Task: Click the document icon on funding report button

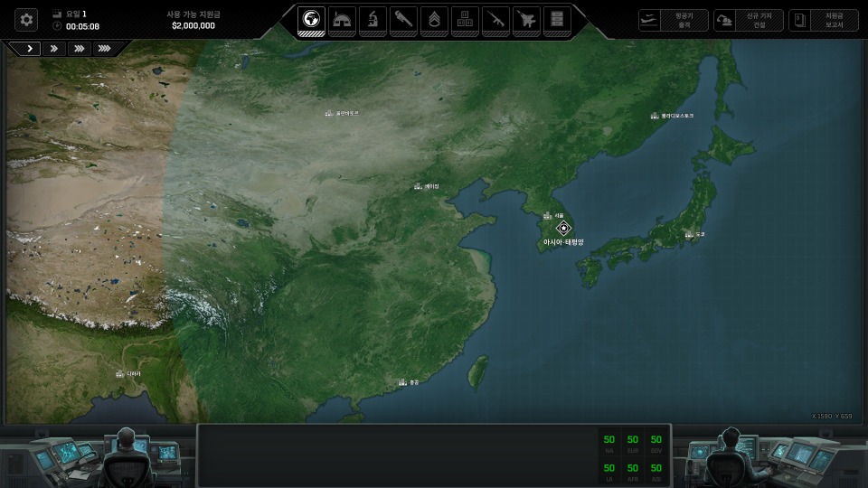Action: (x=799, y=21)
